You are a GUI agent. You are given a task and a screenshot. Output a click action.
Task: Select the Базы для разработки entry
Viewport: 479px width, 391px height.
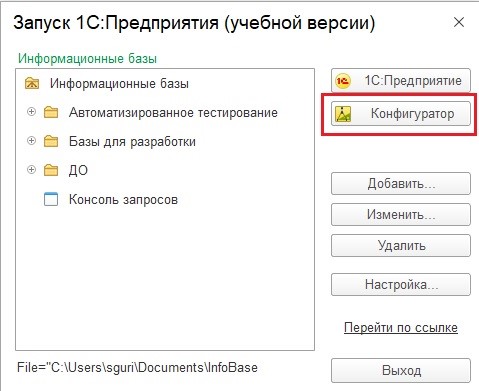[132, 142]
